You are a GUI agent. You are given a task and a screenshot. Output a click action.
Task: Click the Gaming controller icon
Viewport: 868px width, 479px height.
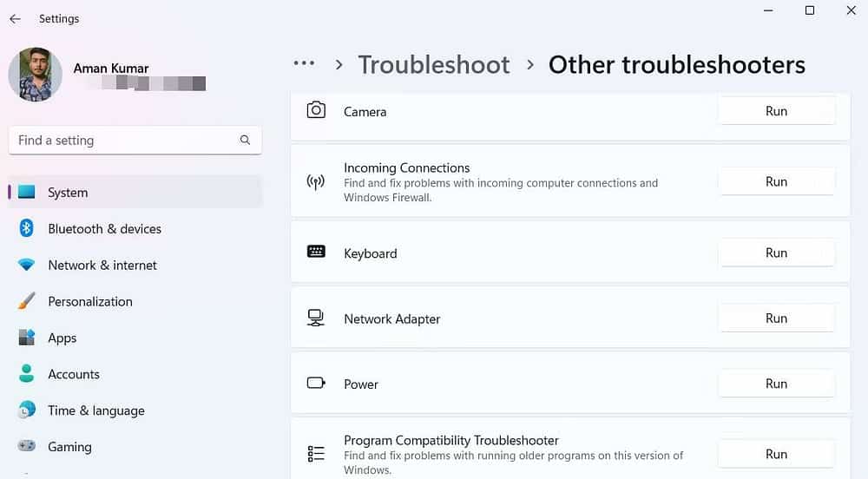[27, 446]
